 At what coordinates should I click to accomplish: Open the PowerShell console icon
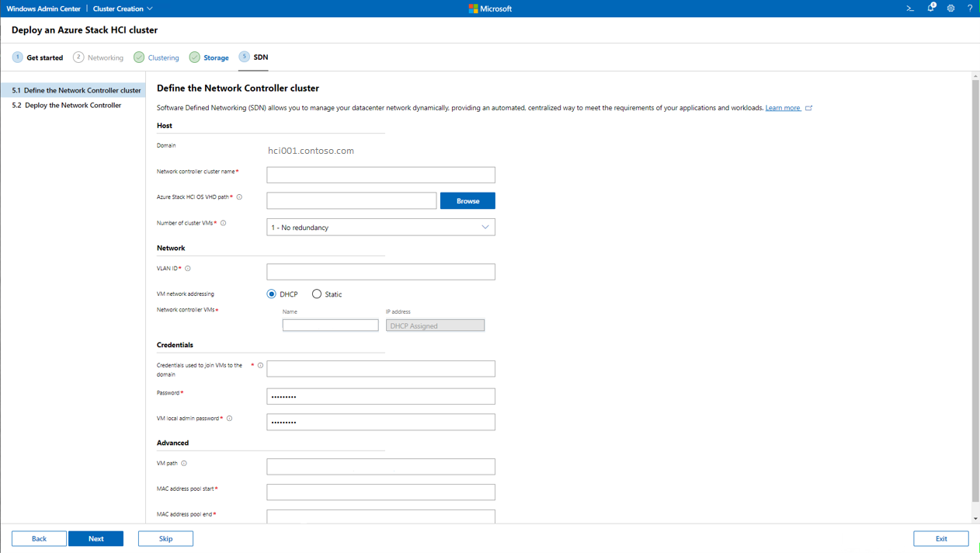910,9
